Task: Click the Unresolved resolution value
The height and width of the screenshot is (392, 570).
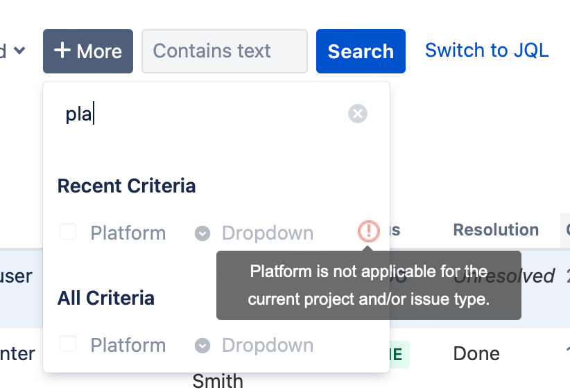Action: click(x=504, y=276)
